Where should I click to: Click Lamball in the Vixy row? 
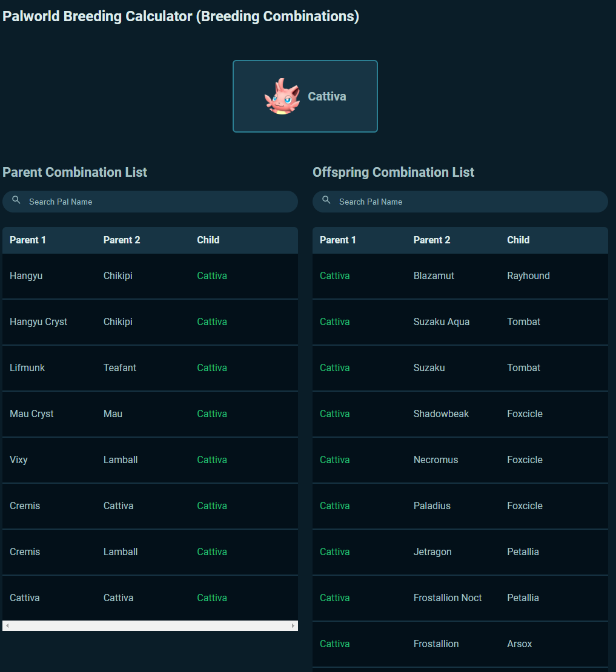(121, 460)
